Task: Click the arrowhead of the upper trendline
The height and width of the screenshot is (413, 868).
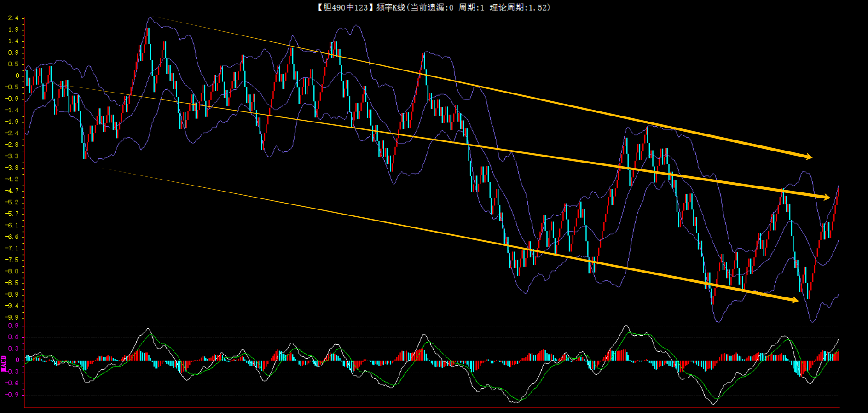Action: pyautogui.click(x=808, y=157)
